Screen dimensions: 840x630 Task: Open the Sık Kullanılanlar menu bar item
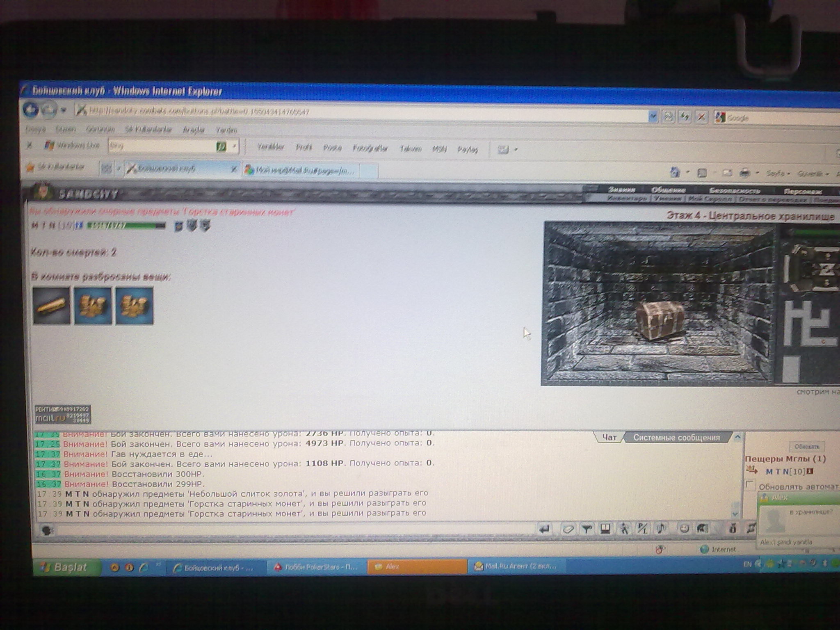tap(148, 130)
